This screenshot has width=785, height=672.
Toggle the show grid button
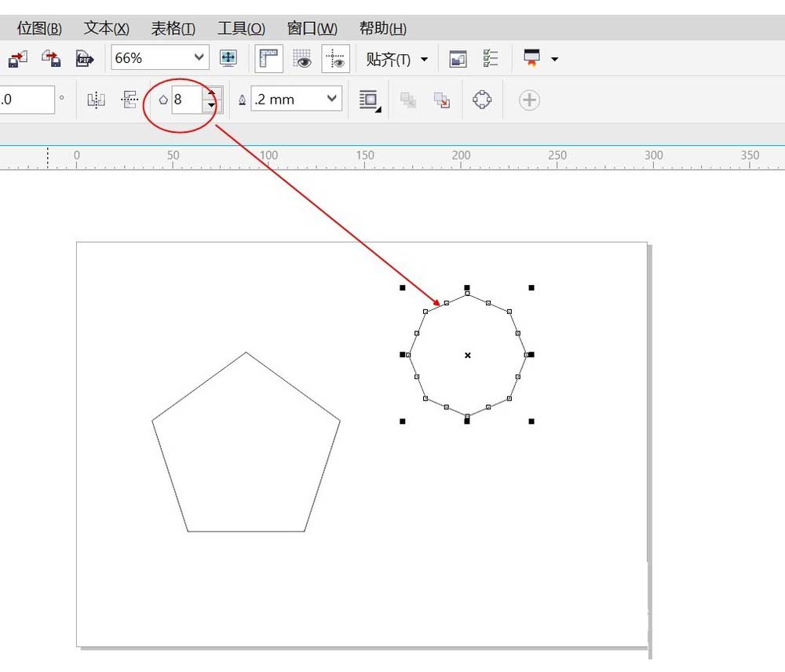point(302,59)
